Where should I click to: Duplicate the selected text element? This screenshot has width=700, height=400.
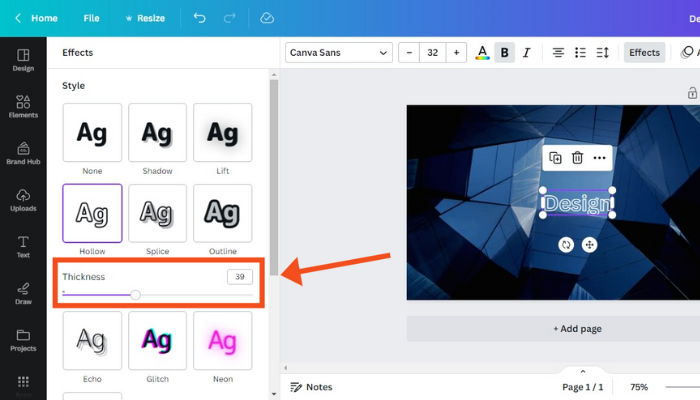[x=555, y=158]
